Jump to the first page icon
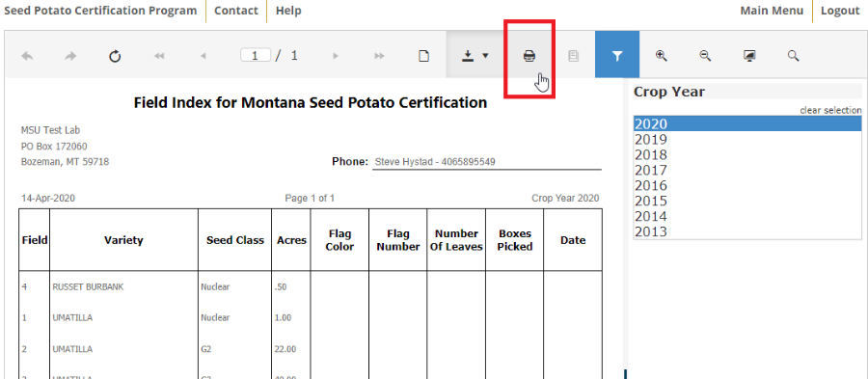 (x=159, y=56)
